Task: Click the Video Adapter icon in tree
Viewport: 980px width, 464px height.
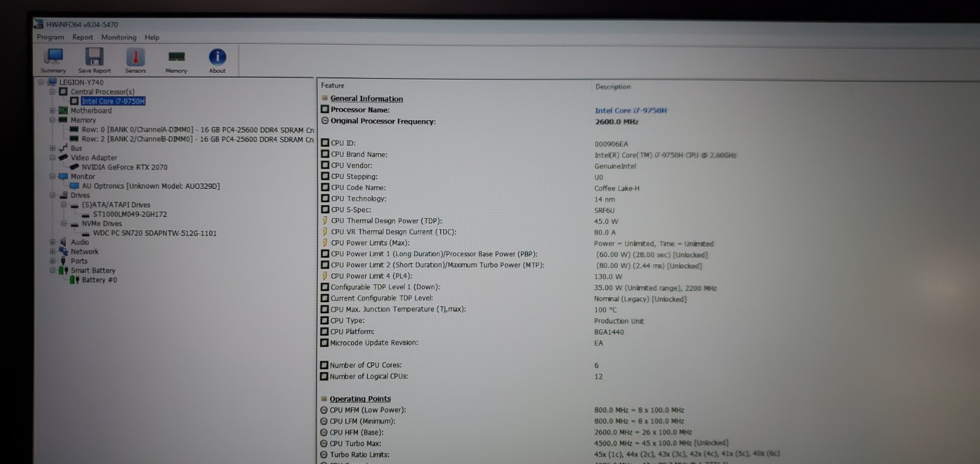Action: (x=63, y=158)
